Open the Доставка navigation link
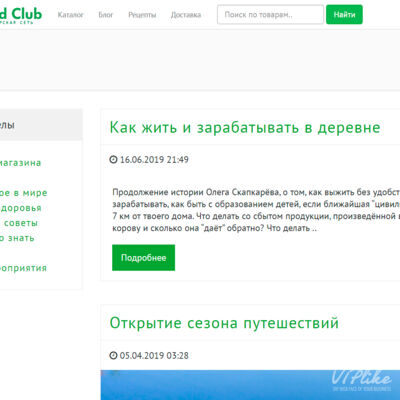This screenshot has width=400, height=400. tap(186, 15)
